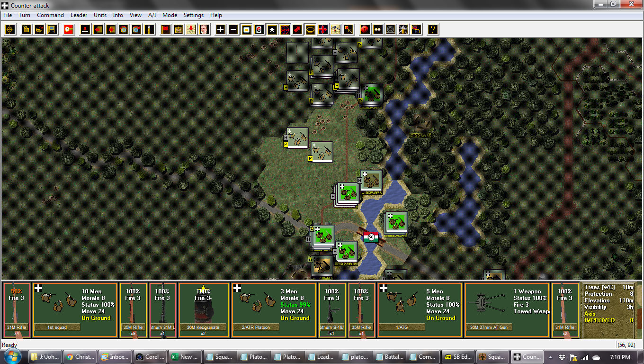Image resolution: width=644 pixels, height=364 pixels.
Task: Click the binoculars visibility icon
Action: click(x=378, y=29)
